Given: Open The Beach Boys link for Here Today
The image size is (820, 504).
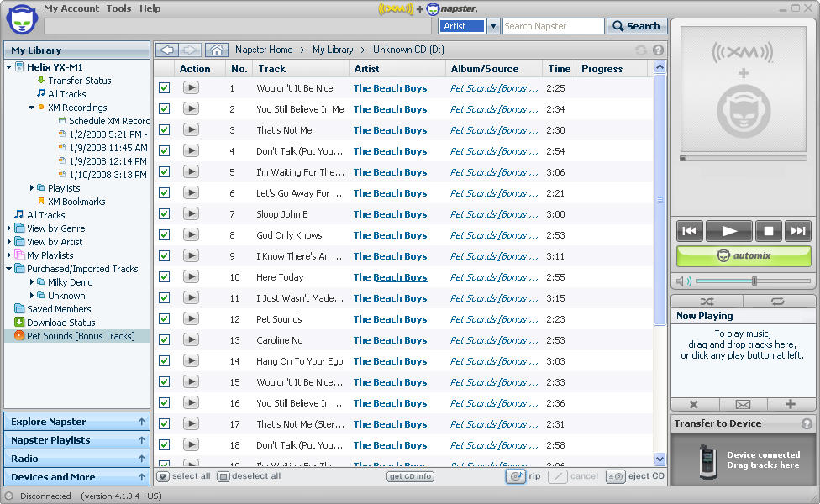Looking at the screenshot, I should pyautogui.click(x=390, y=277).
